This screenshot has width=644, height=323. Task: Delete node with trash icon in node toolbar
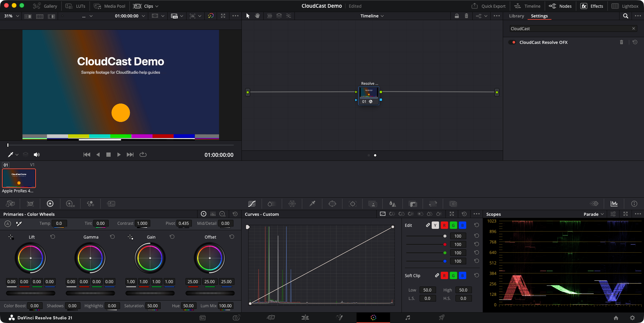tap(466, 16)
